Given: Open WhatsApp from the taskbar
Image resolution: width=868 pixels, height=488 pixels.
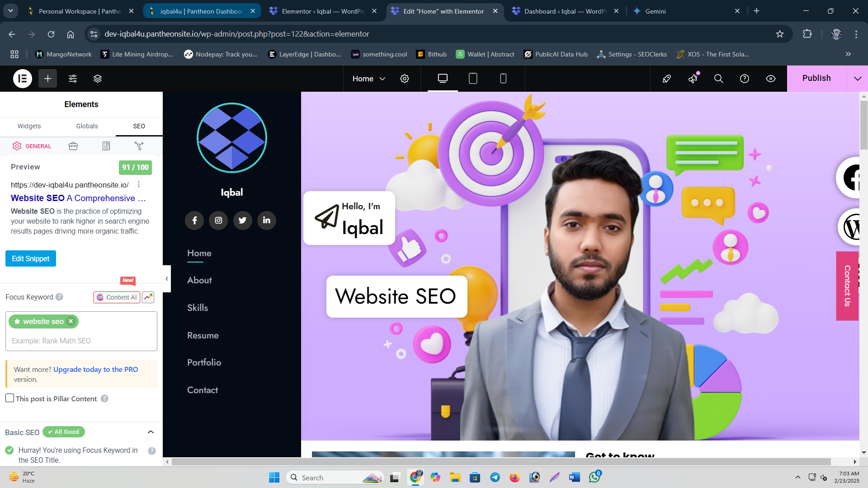Looking at the screenshot, I should [x=594, y=477].
